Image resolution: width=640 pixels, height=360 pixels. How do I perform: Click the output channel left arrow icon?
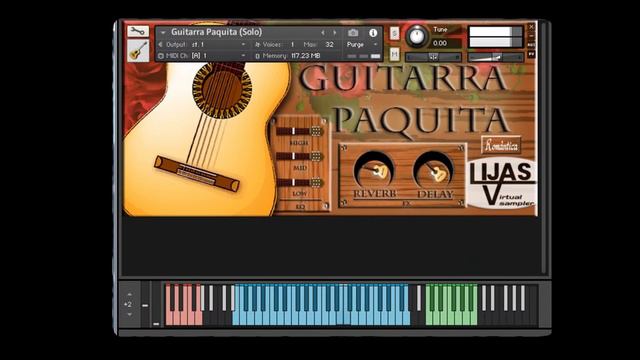click(160, 44)
